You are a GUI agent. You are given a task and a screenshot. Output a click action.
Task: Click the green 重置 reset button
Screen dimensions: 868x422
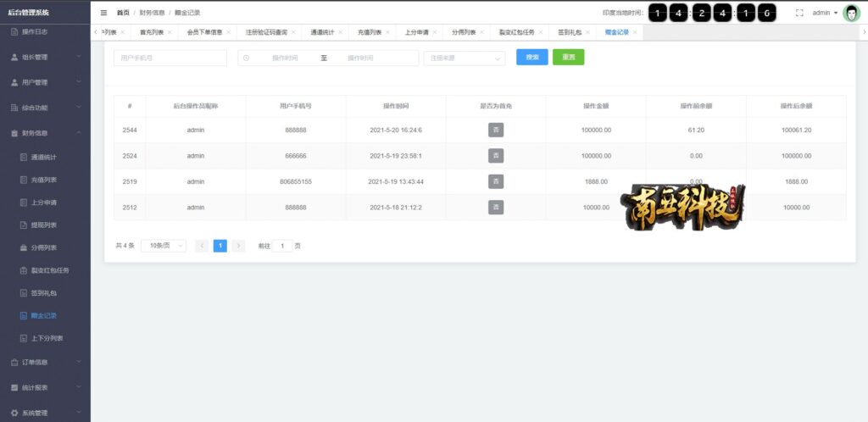coord(568,57)
